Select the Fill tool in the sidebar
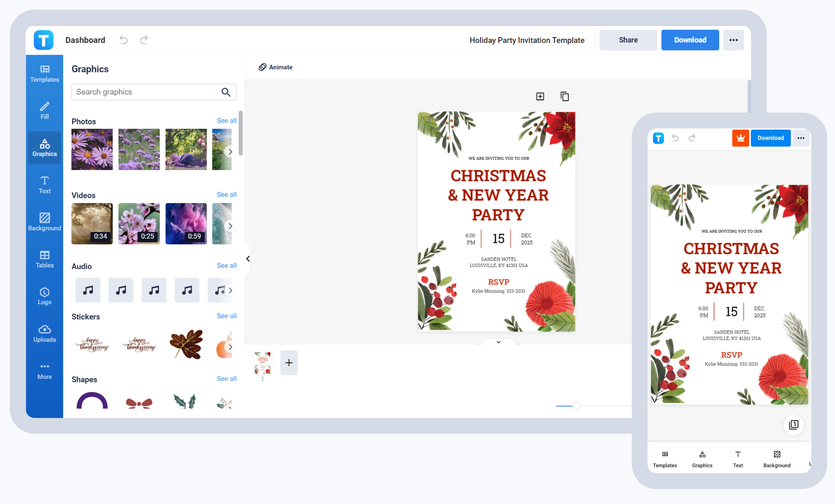The height and width of the screenshot is (504, 835). click(x=44, y=110)
